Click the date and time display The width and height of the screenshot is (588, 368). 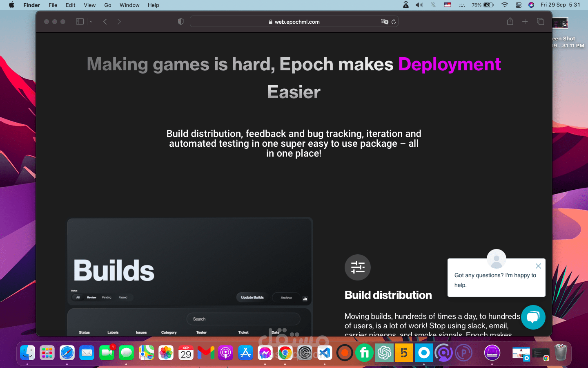coord(560,5)
